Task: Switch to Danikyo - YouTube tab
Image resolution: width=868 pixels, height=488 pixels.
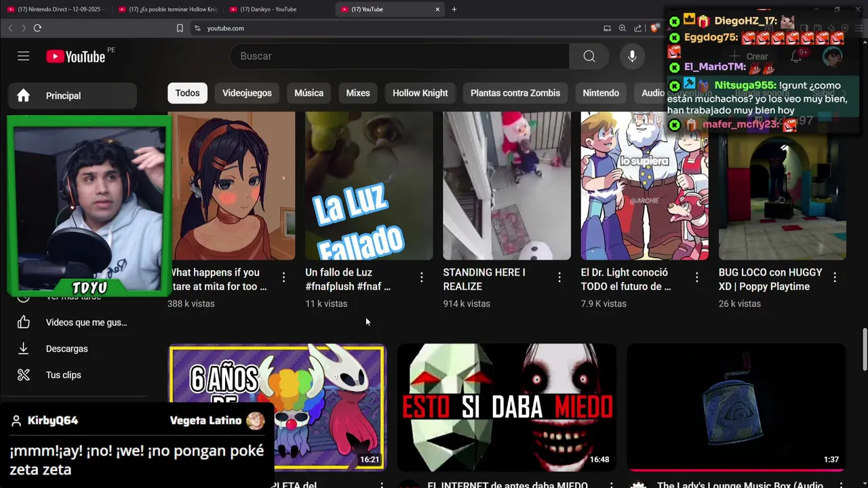Action: pos(279,9)
